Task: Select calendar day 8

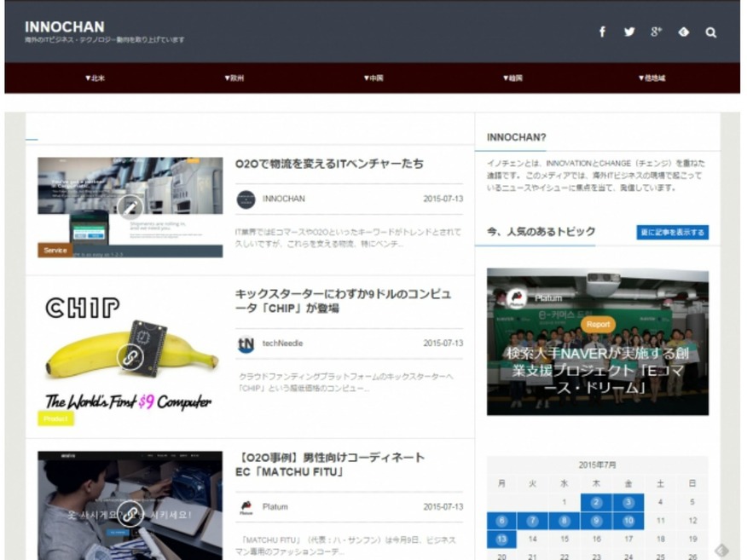Action: point(564,521)
